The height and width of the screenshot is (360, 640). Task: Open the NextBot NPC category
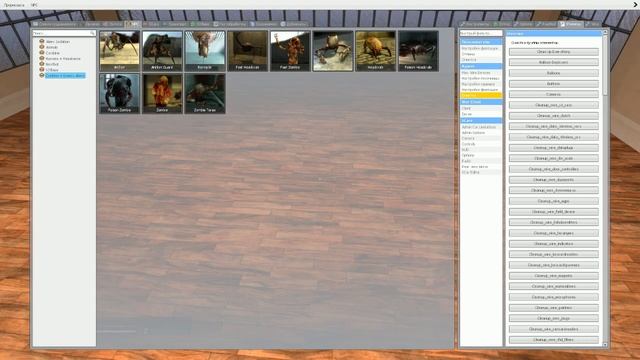52,64
